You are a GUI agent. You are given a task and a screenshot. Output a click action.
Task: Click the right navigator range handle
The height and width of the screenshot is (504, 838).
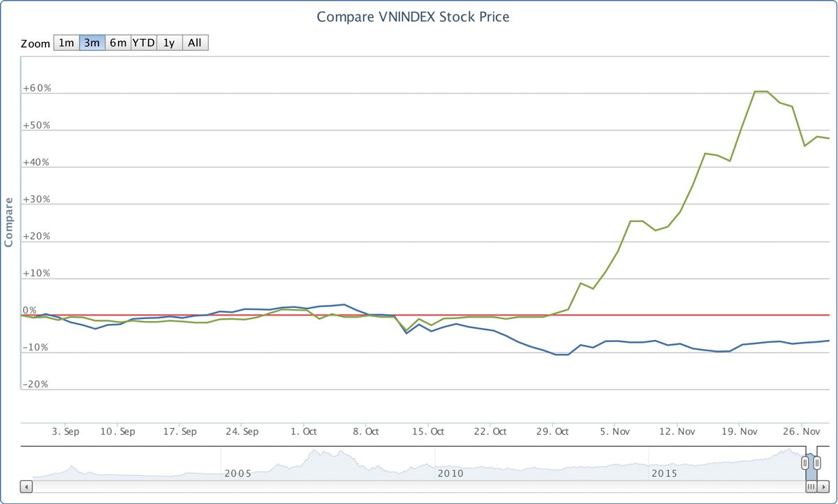click(817, 461)
